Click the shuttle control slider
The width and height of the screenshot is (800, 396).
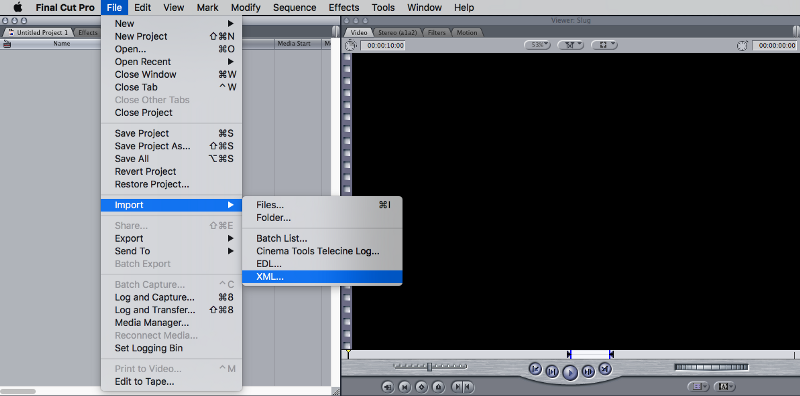pyautogui.click(x=430, y=366)
